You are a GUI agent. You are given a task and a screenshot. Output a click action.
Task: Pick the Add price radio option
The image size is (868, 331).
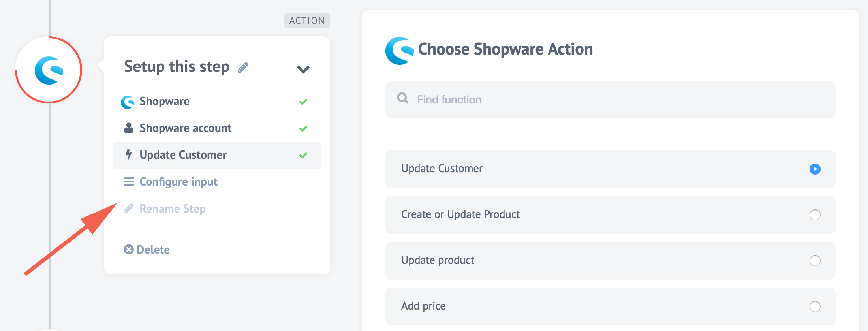click(x=815, y=307)
